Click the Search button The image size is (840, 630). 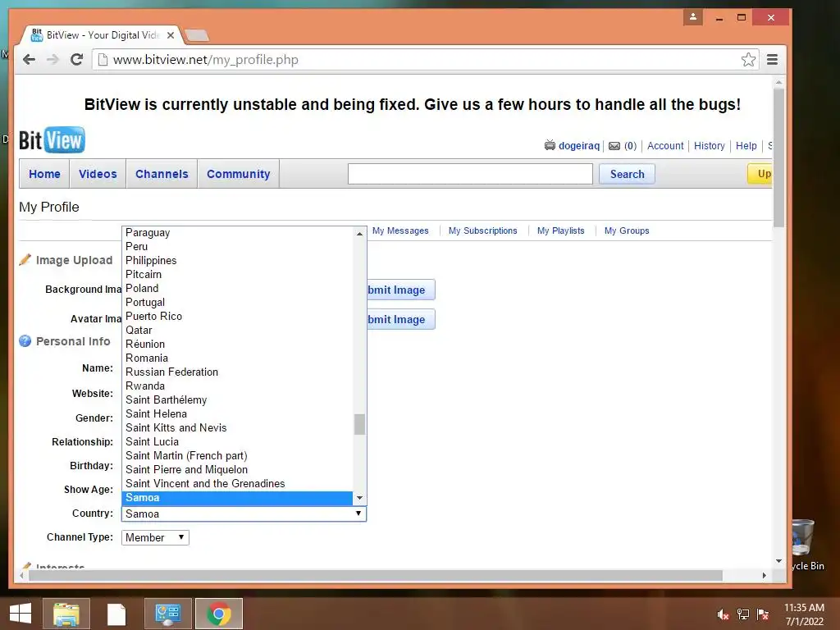tap(627, 174)
